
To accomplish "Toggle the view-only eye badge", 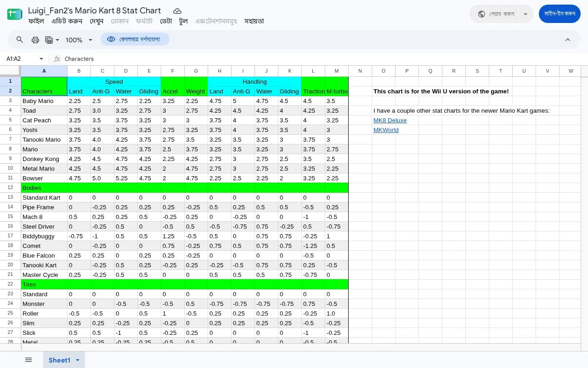I will pos(135,40).
